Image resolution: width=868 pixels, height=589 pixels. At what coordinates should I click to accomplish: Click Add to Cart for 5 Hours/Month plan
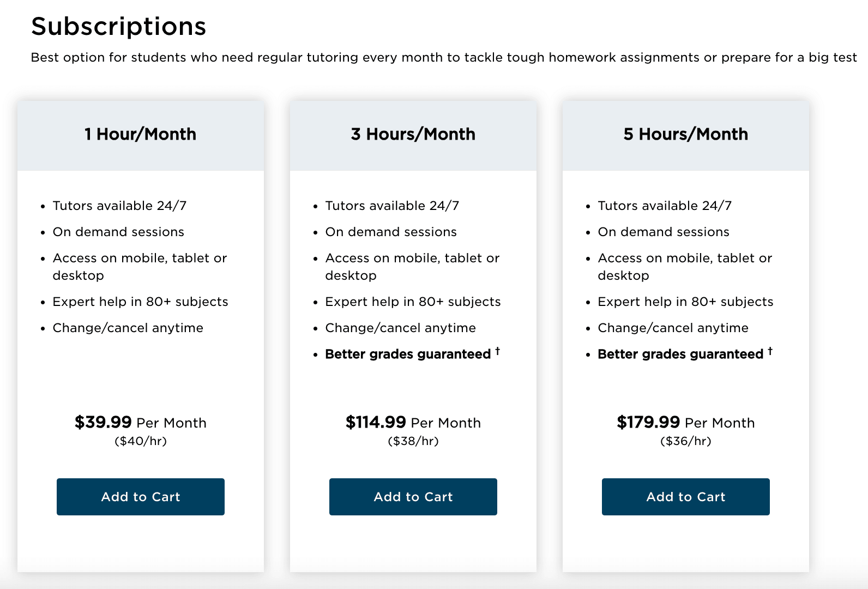pos(685,497)
